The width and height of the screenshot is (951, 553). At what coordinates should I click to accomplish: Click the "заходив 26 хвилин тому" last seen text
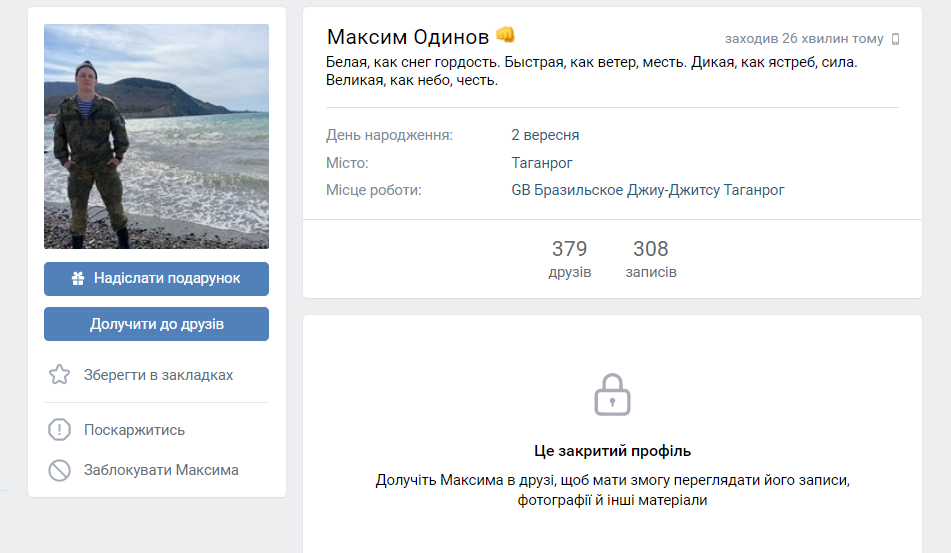(804, 39)
